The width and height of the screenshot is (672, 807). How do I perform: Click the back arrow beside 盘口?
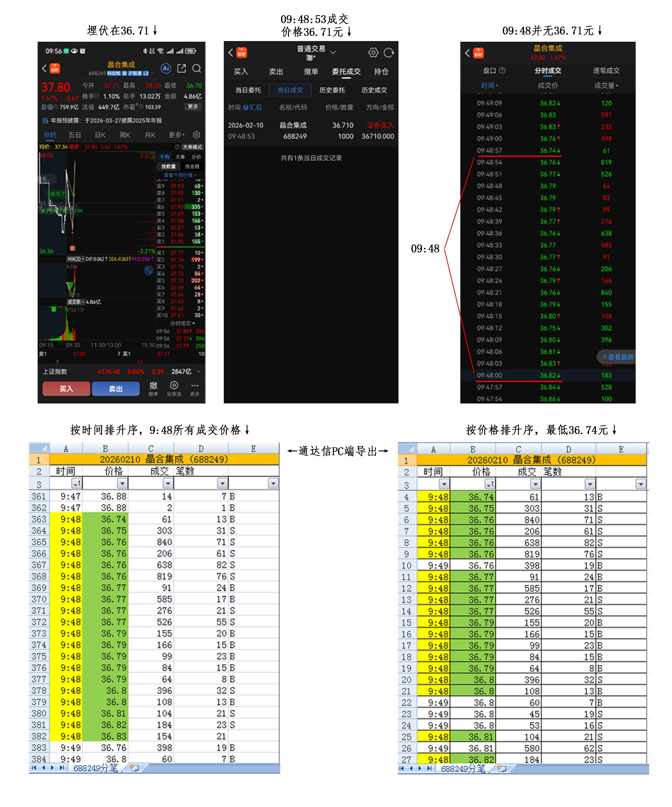coord(467,53)
